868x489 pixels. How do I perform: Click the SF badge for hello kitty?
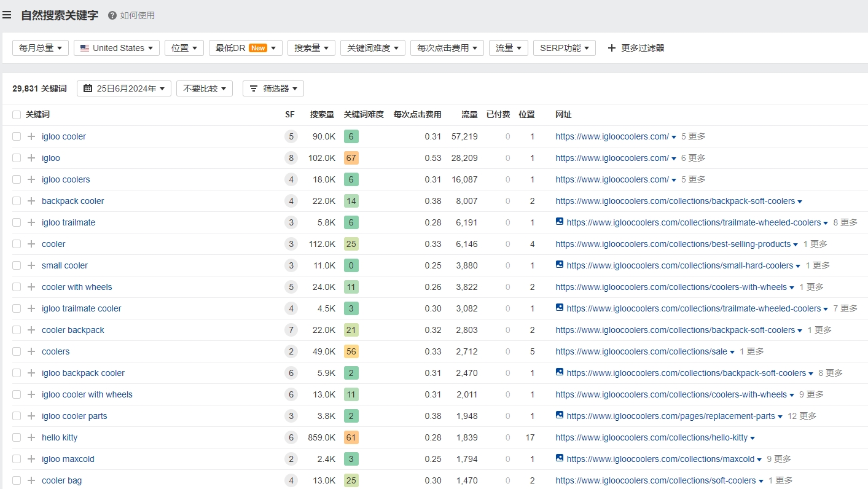pos(291,437)
